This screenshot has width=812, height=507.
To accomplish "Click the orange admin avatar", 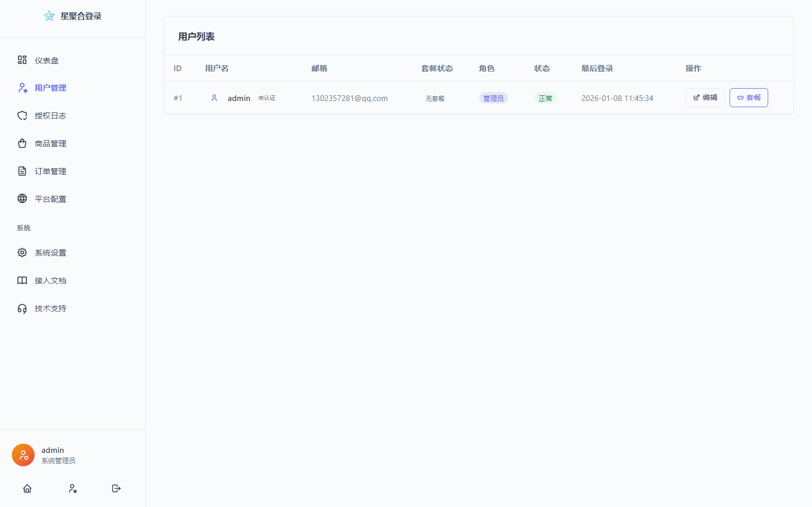I will pyautogui.click(x=23, y=455).
